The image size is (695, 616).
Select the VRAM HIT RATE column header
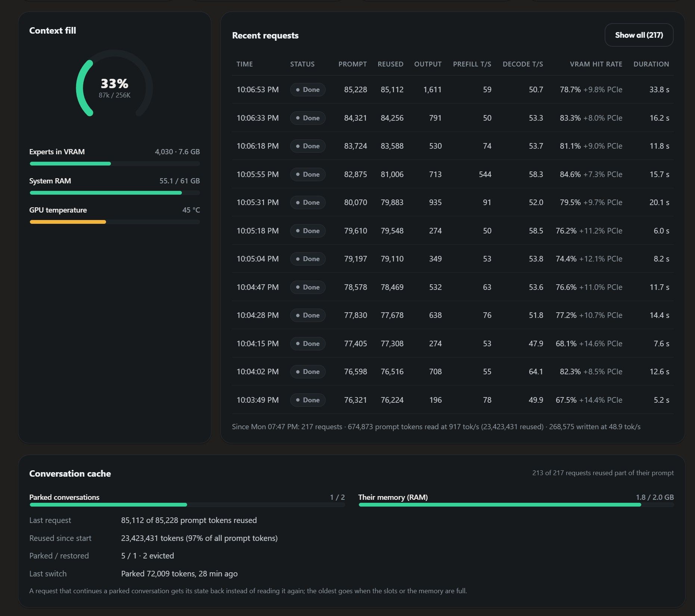tap(596, 64)
